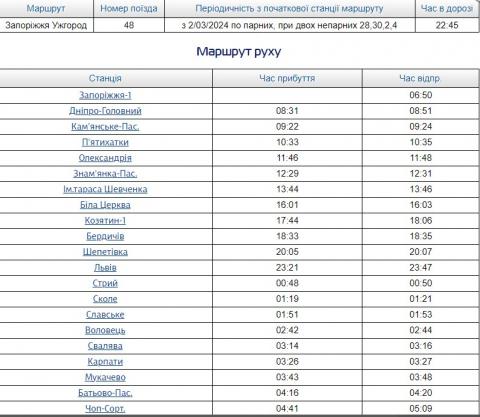Open the Сколе station link

point(105,299)
